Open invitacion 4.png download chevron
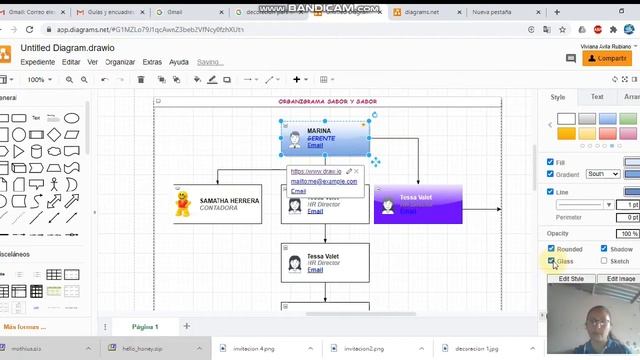The image size is (640, 360). click(310, 349)
